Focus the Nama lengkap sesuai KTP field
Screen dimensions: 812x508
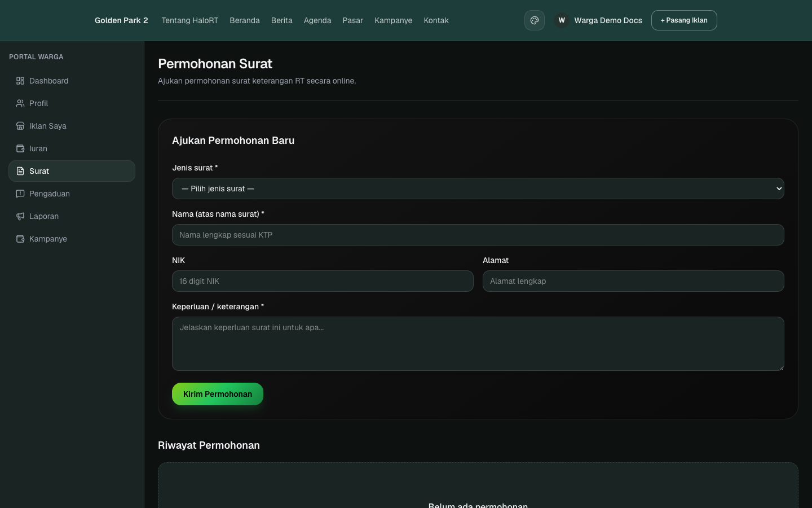coord(478,235)
